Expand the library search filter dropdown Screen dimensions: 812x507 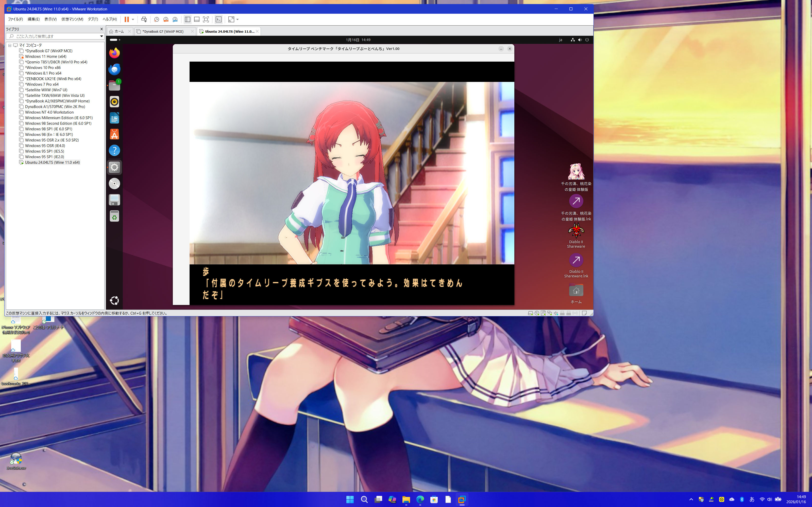click(x=101, y=36)
